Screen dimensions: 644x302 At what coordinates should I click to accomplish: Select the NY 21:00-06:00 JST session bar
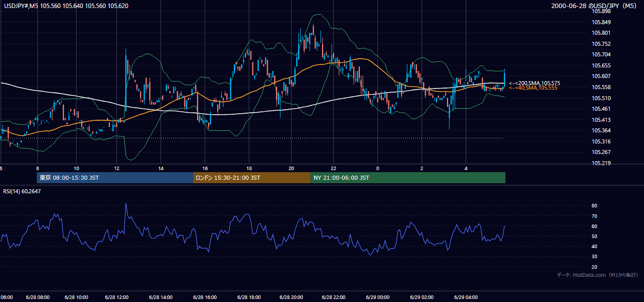pyautogui.click(x=408, y=178)
